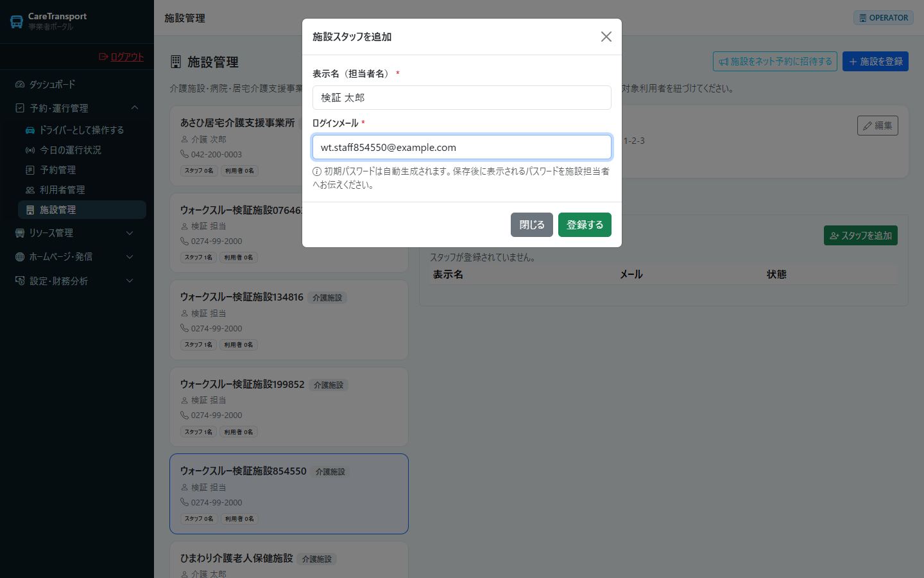Open ダッシュボード in the sidebar
The image size is (924, 578).
coord(77,84)
